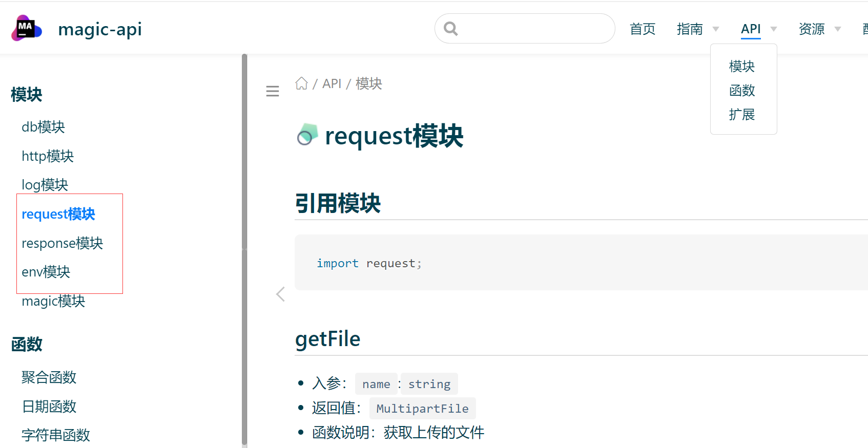868x448 pixels.
Task: Click the MA logo in the top-left corner
Action: 26,28
